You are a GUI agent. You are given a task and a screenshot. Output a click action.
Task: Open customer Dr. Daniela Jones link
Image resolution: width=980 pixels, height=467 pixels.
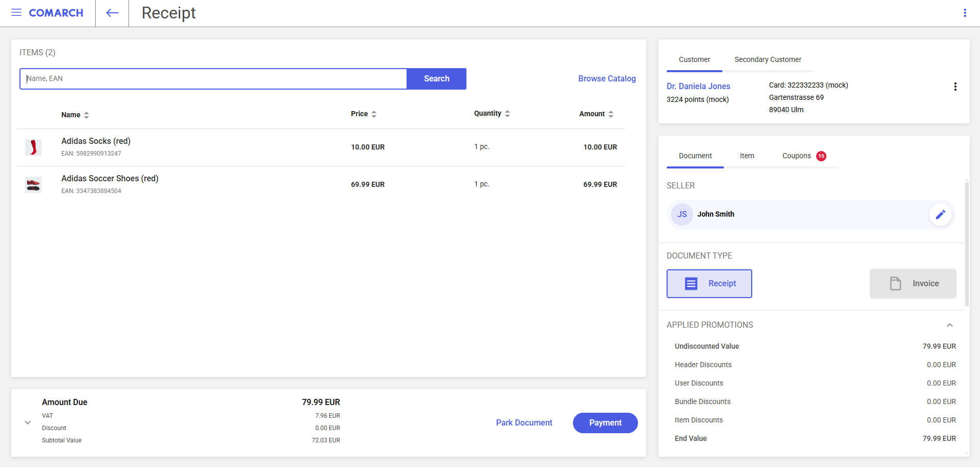698,87
